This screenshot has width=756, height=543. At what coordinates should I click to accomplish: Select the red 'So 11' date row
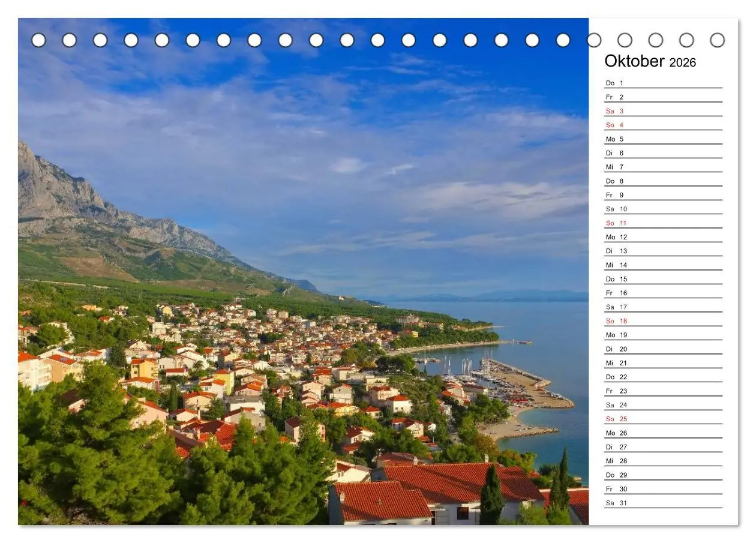(x=663, y=223)
